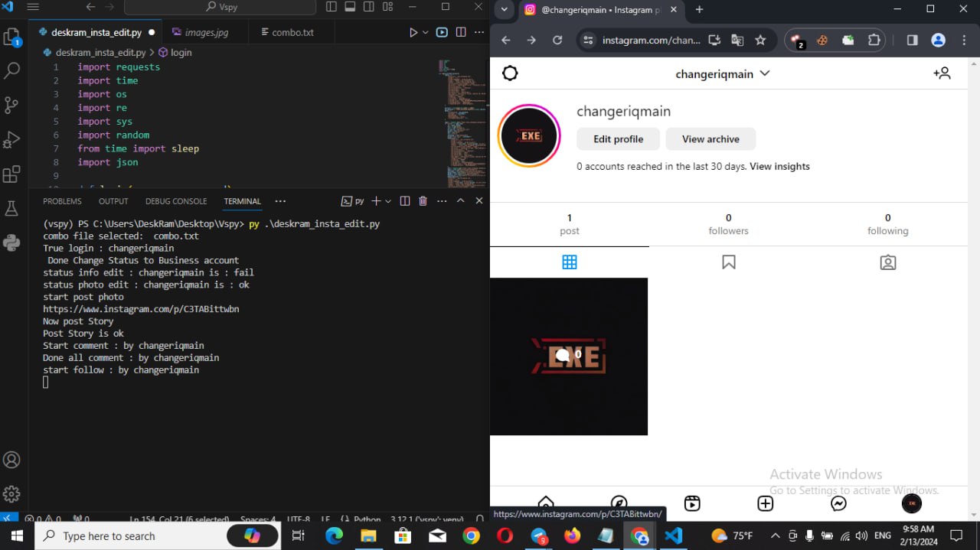Open the DEBUG CONSOLE panel tab
The width and height of the screenshot is (980, 550).
click(176, 201)
